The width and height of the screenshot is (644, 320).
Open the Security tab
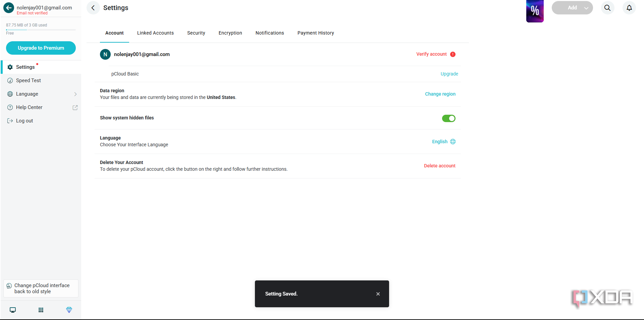click(196, 33)
